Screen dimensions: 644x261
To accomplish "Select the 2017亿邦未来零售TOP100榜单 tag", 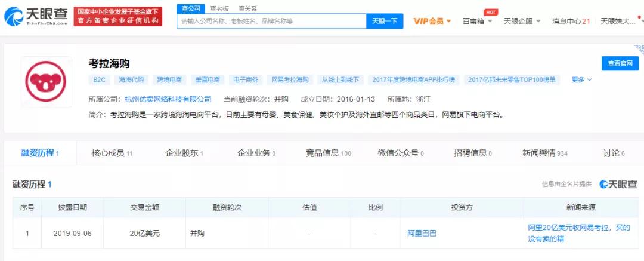I will pos(512,80).
